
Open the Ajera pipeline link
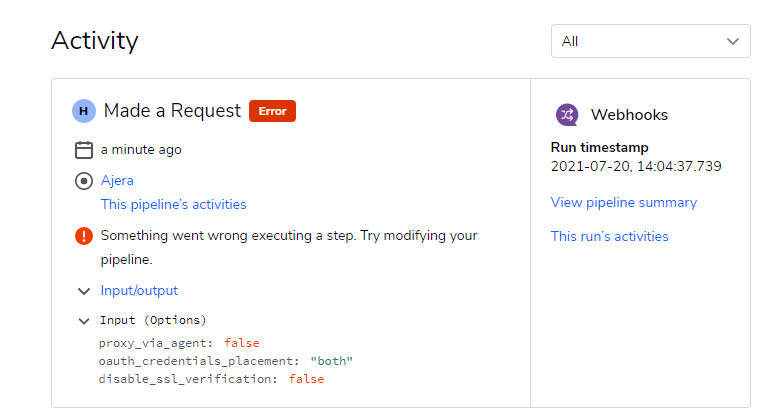(117, 180)
